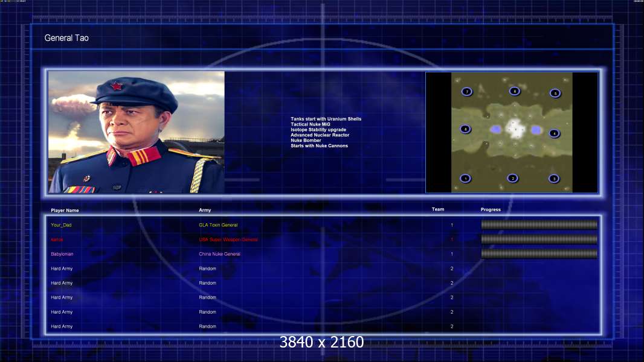The height and width of the screenshot is (362, 644).
Task: Select start position 6 on the map
Action: coord(514,91)
